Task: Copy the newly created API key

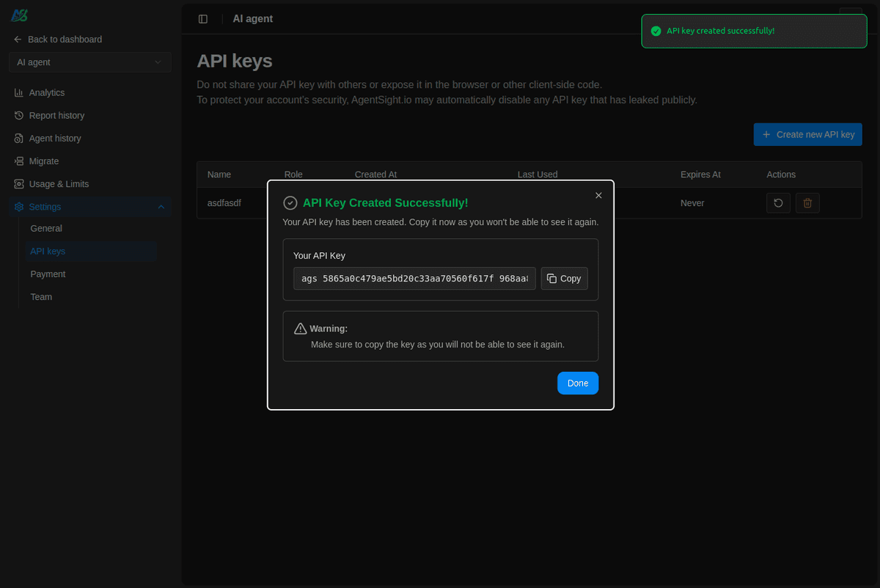Action: click(x=564, y=279)
